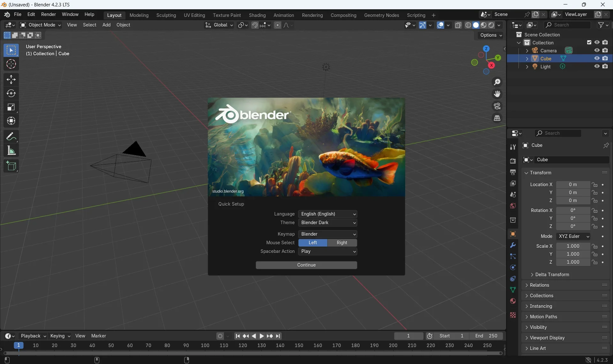Open the Render properties tab
Screen dimensions: 613x364
[513, 161]
